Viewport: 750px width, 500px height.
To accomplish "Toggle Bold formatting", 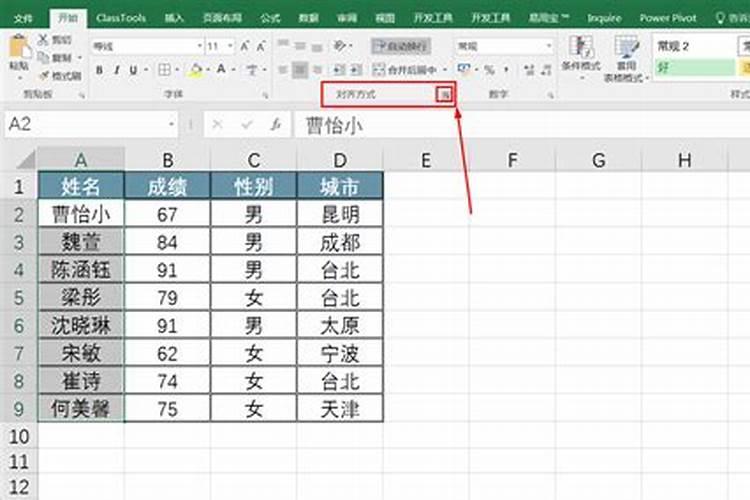I will (99, 70).
